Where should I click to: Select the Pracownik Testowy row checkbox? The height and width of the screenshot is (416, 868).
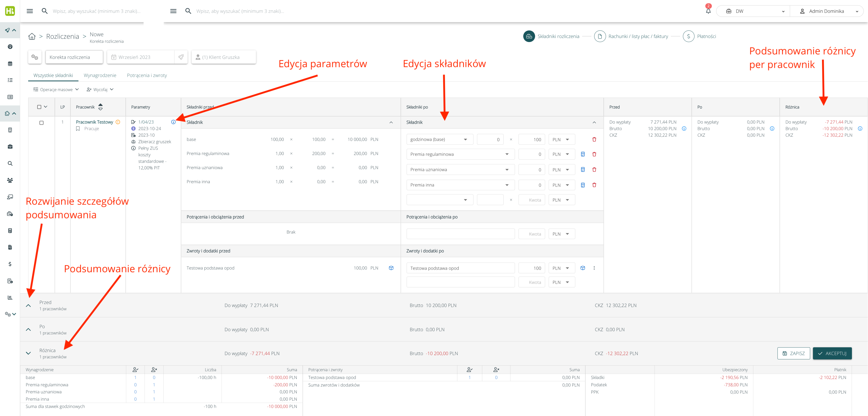[41, 123]
